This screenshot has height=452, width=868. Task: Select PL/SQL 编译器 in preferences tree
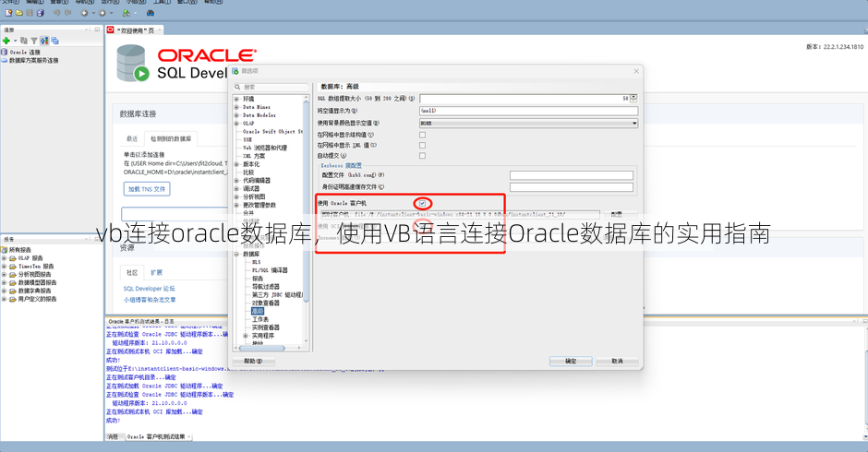270,270
